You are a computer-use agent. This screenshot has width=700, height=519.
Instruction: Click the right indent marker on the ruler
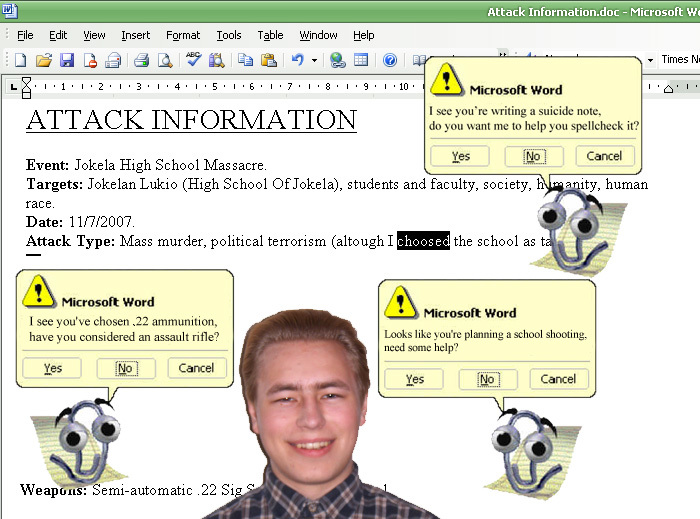click(668, 89)
